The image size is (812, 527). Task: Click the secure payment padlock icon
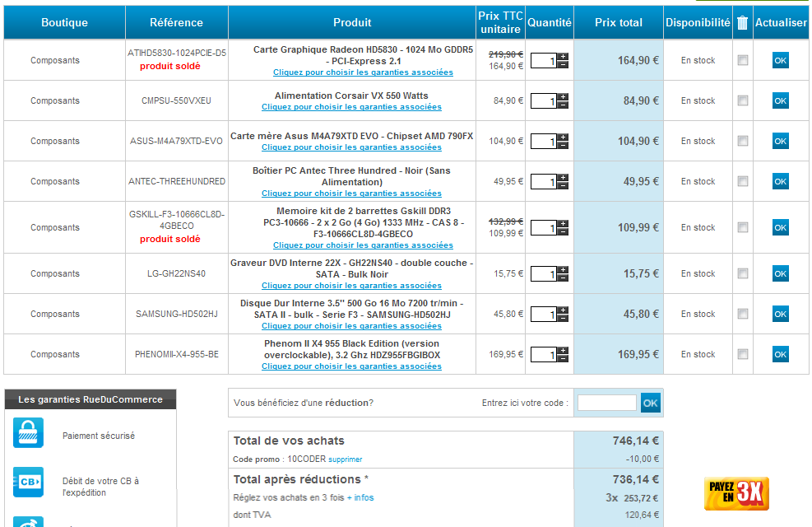pos(28,433)
